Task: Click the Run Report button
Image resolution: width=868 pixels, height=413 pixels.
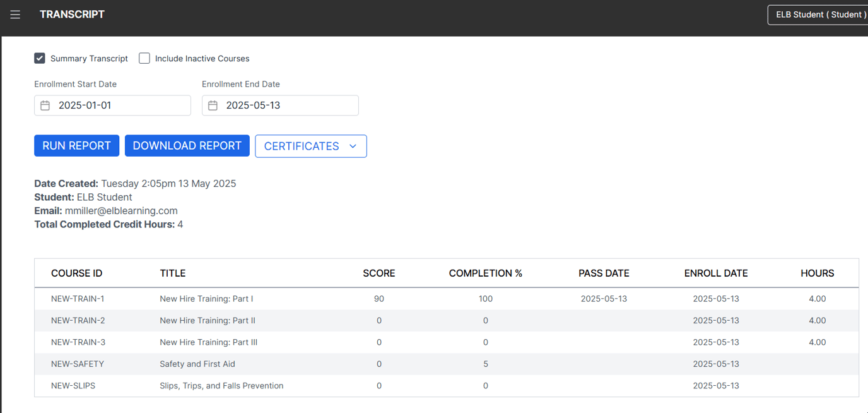Action: [76, 145]
